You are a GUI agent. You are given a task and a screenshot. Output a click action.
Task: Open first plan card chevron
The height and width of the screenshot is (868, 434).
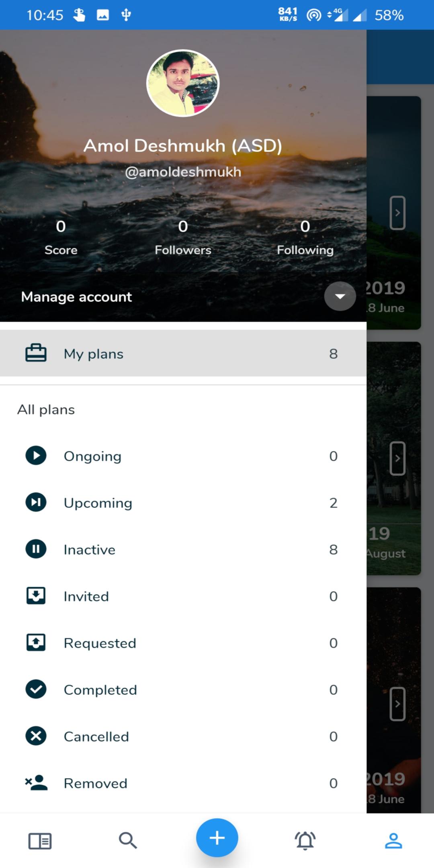[397, 213]
